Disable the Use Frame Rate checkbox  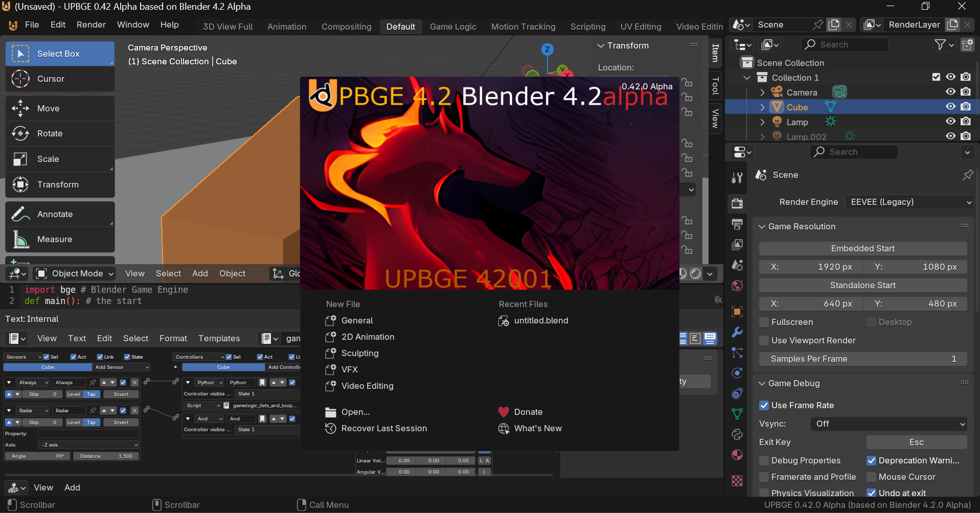(764, 405)
